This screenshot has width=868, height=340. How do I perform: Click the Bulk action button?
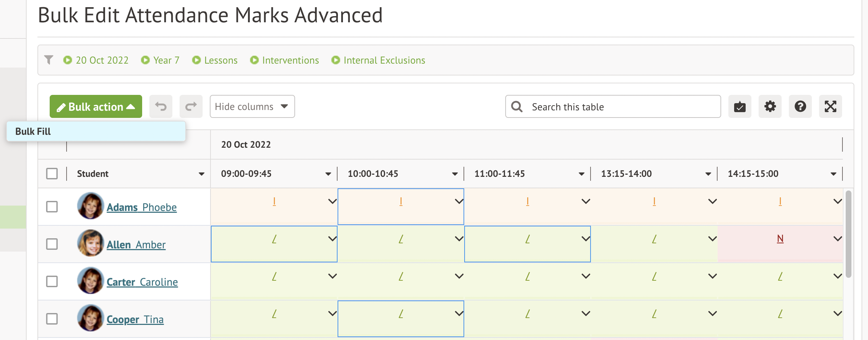[96, 106]
